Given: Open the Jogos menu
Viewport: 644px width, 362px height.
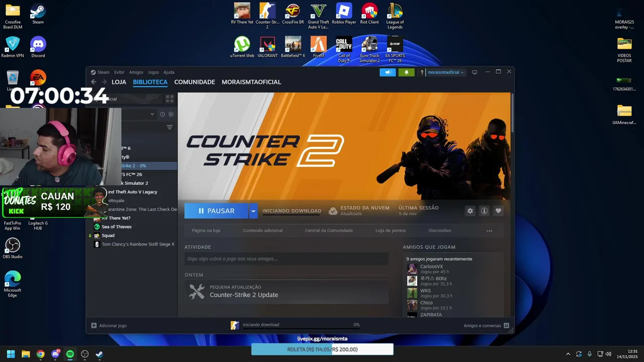Looking at the screenshot, I should [153, 72].
